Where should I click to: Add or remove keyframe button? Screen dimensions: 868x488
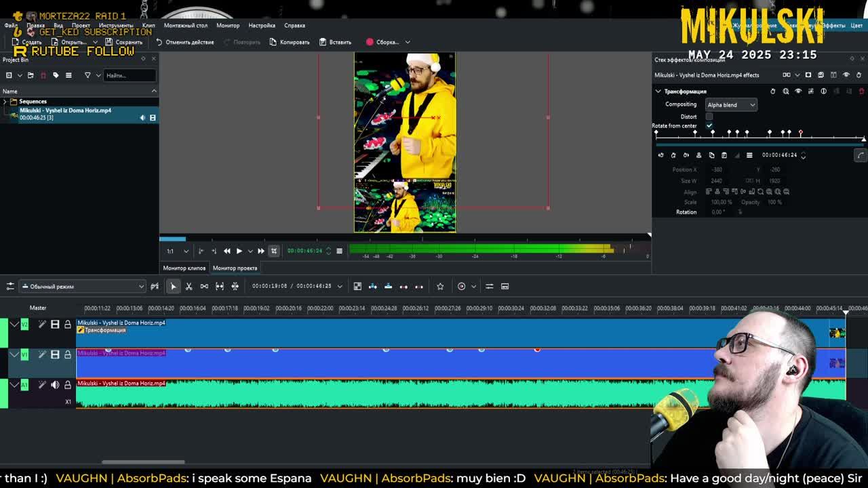coord(673,155)
